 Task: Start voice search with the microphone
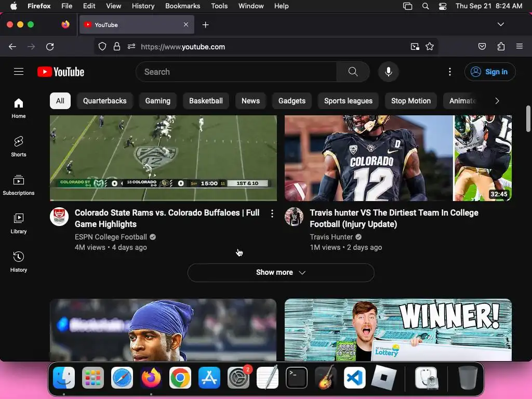[x=389, y=72]
